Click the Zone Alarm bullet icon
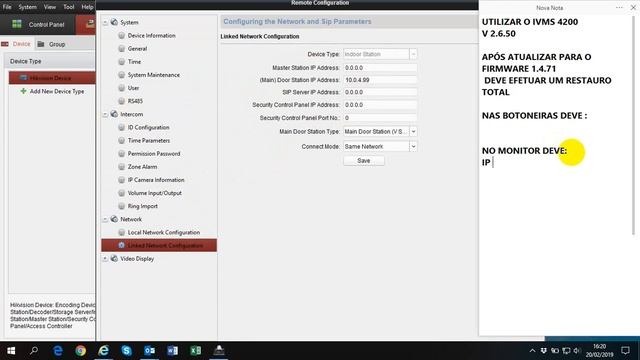This screenshot has width=640, height=360. 121,167
